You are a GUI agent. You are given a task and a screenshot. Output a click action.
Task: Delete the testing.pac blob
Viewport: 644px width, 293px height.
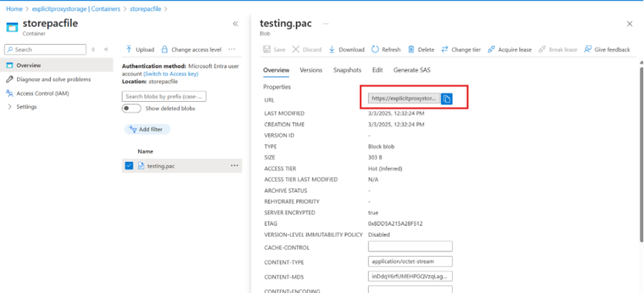tap(421, 49)
